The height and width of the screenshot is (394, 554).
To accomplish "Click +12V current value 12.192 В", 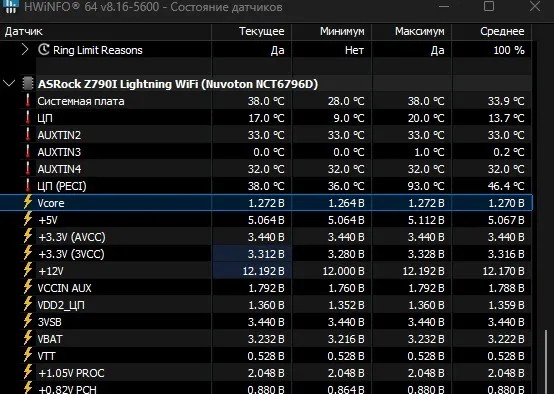I will tap(263, 271).
